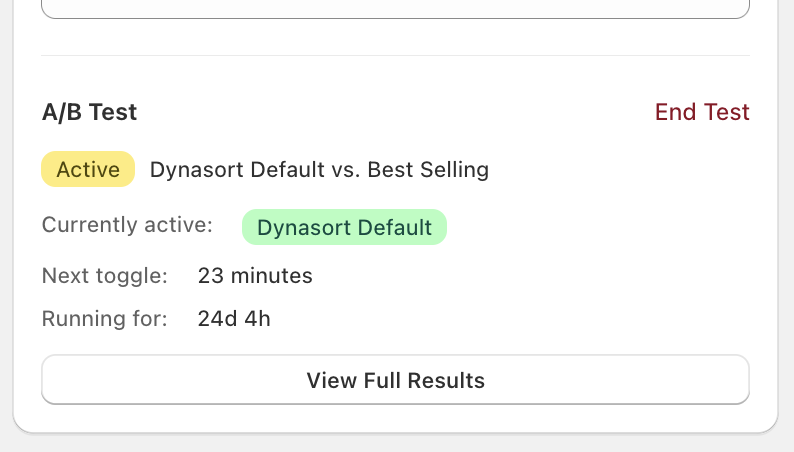Click the word minutes beside Next toggle

(270, 275)
